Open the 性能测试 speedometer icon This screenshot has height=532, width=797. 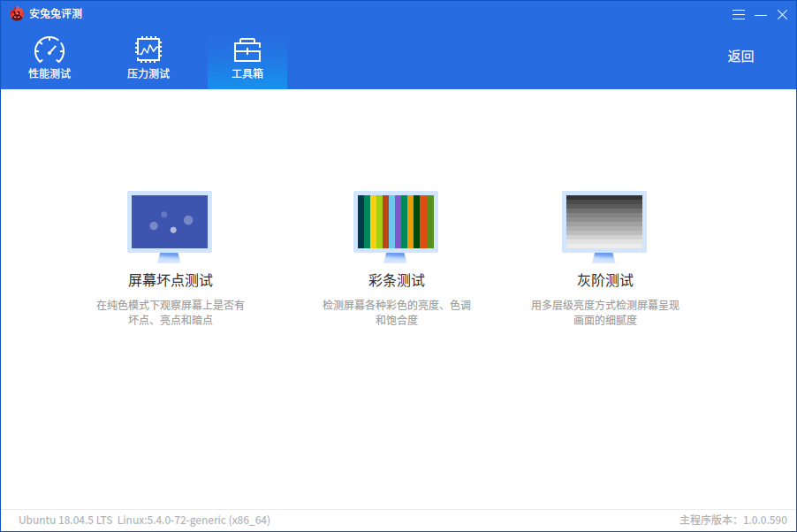click(49, 49)
